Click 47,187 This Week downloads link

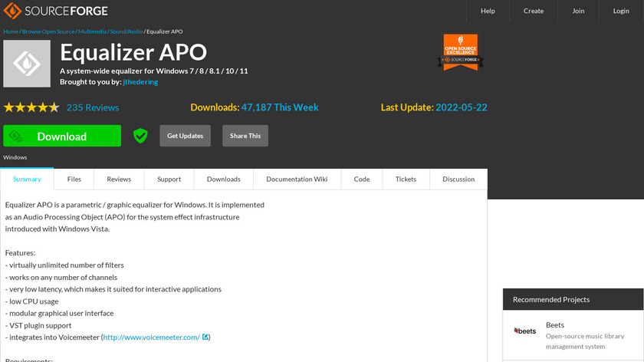tap(280, 107)
